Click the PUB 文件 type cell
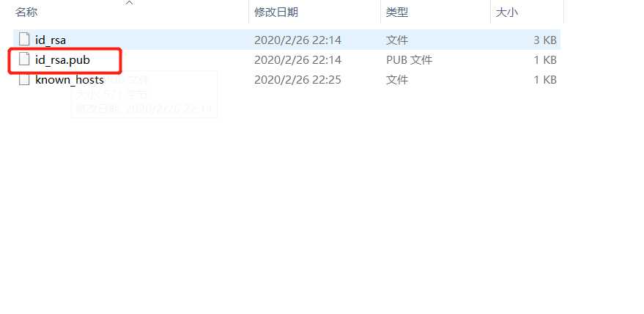This screenshot has width=644, height=314. point(409,60)
